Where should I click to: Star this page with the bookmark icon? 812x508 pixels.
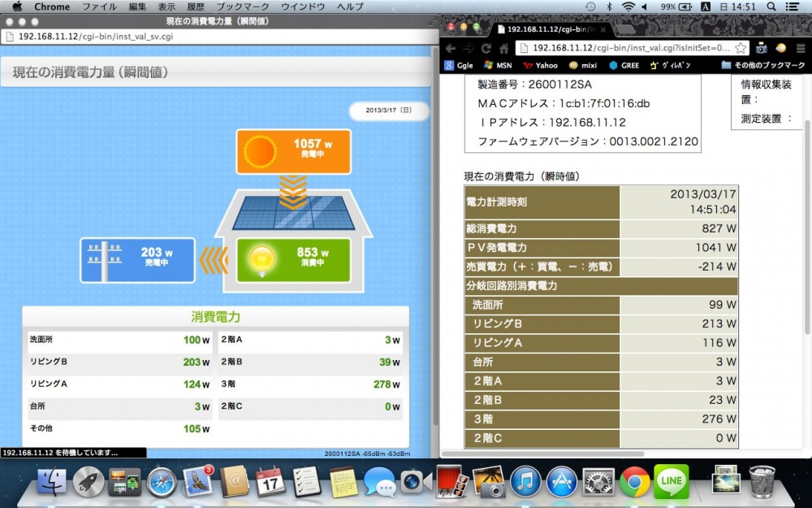[x=741, y=49]
